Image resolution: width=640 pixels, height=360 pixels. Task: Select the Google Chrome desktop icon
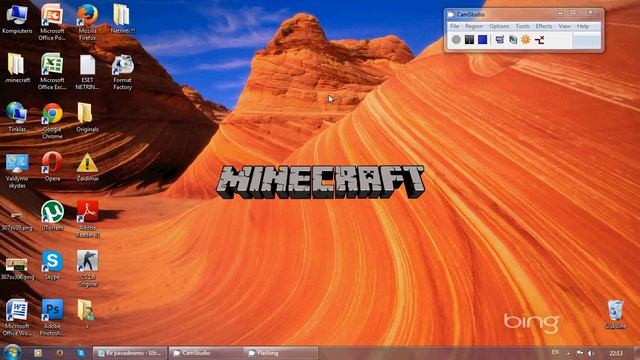(52, 120)
